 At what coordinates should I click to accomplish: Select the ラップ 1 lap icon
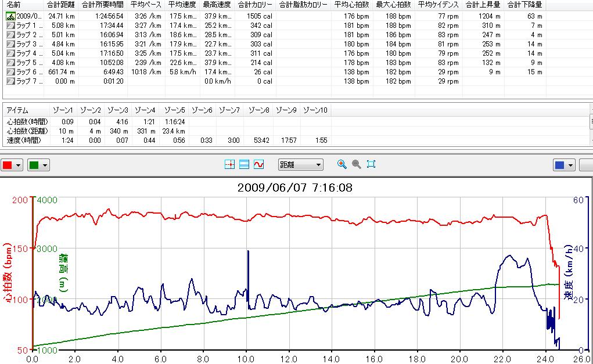point(10,26)
